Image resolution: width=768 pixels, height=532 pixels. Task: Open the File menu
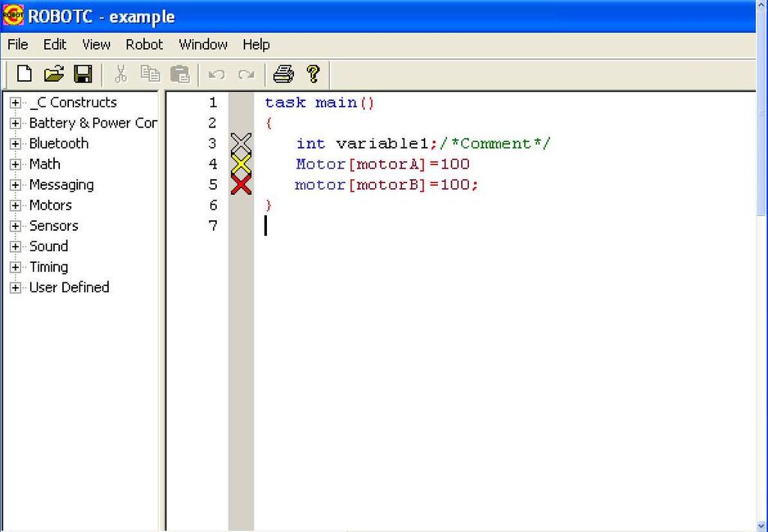[x=18, y=44]
